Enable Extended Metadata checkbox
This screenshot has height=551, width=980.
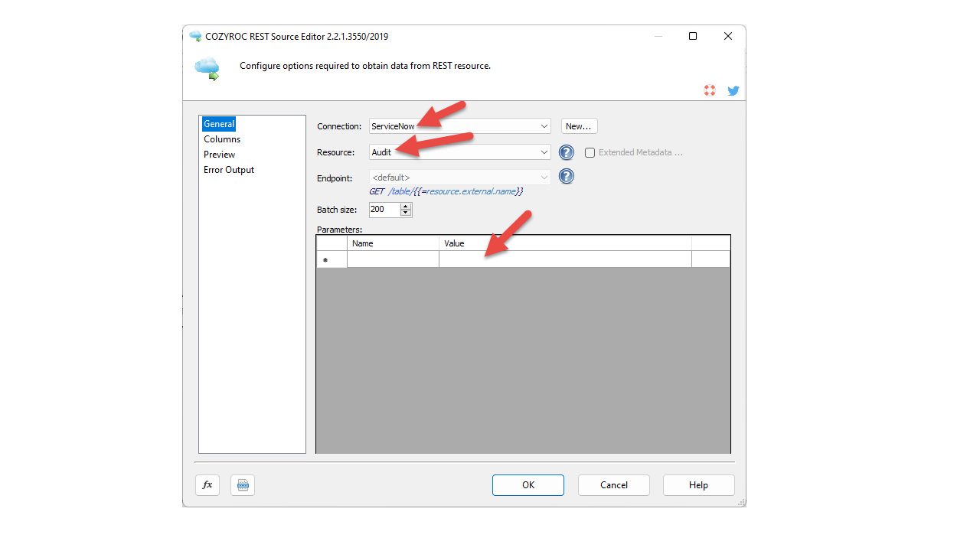click(x=590, y=152)
